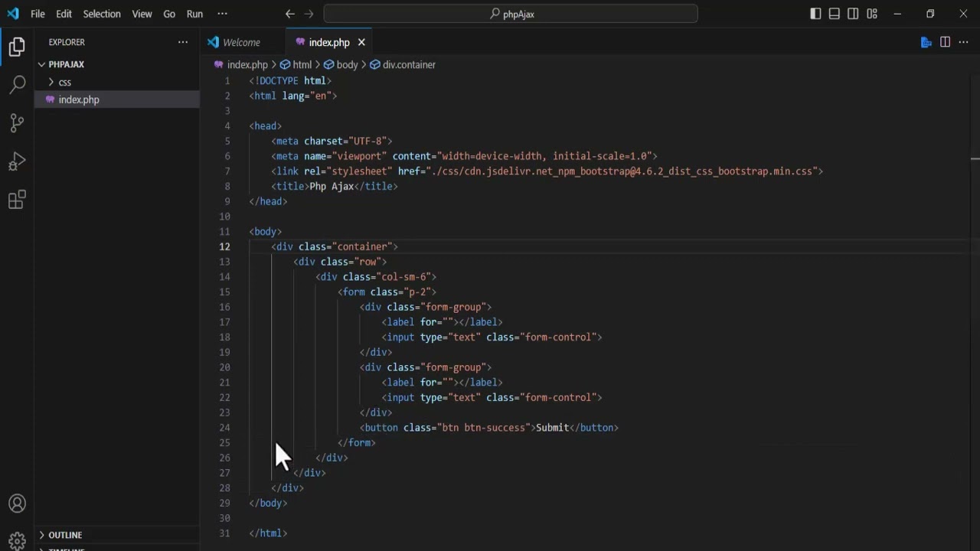980x551 pixels.
Task: Open the Accounts menu icon
Action: (17, 504)
